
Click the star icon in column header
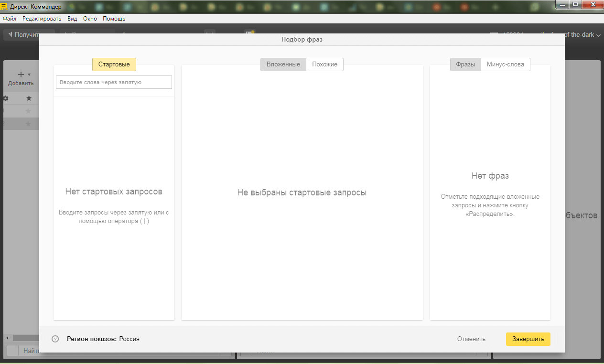[x=29, y=98]
